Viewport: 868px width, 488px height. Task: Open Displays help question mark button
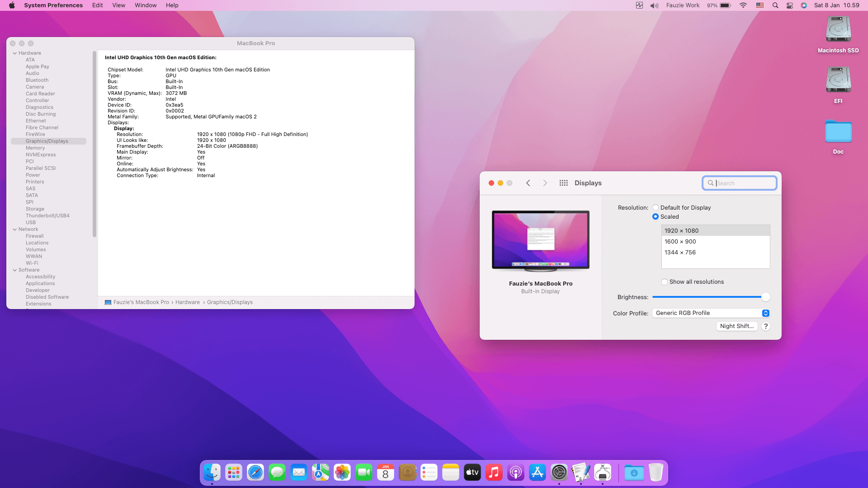click(x=766, y=326)
